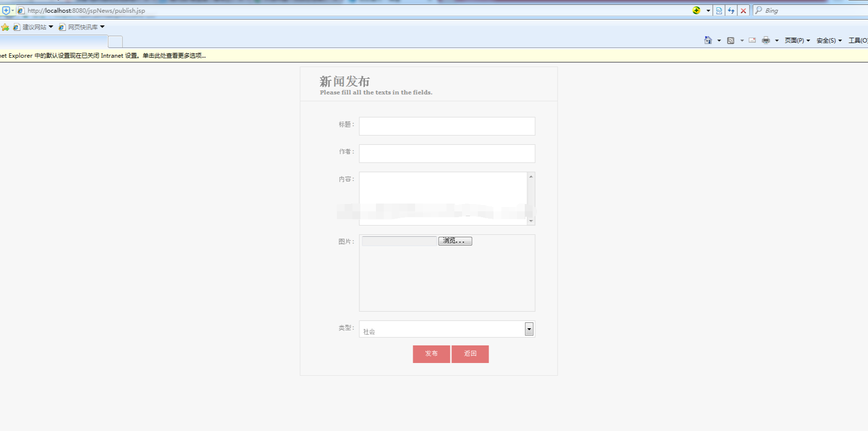Viewport: 868px width, 431px height.
Task: Click the Bing search magnifier icon
Action: pyautogui.click(x=758, y=10)
